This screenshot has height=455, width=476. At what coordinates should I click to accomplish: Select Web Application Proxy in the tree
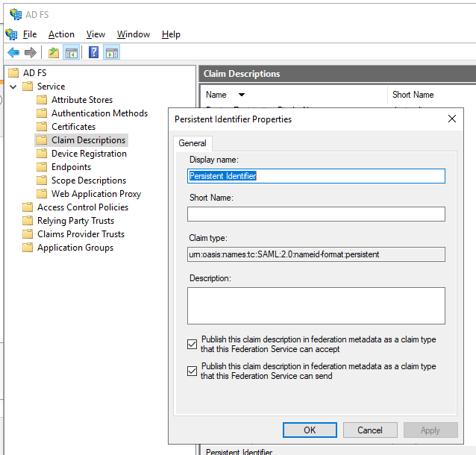[x=96, y=194]
